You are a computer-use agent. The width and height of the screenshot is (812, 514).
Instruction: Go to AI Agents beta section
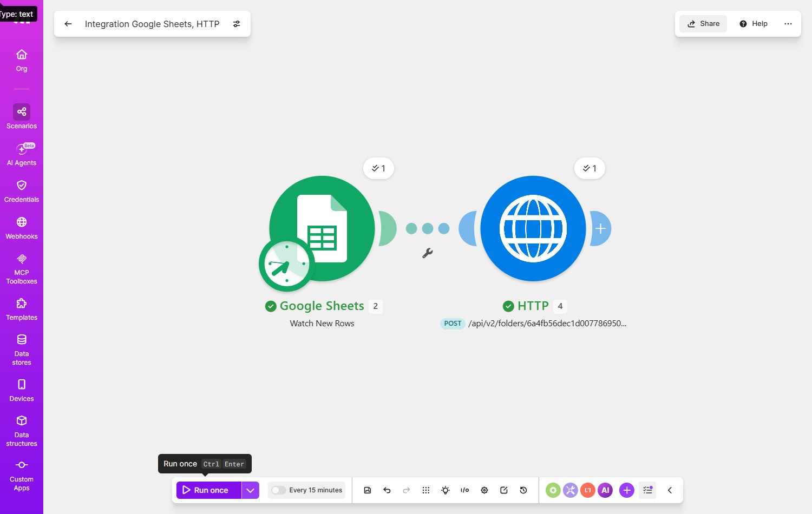[x=22, y=154]
